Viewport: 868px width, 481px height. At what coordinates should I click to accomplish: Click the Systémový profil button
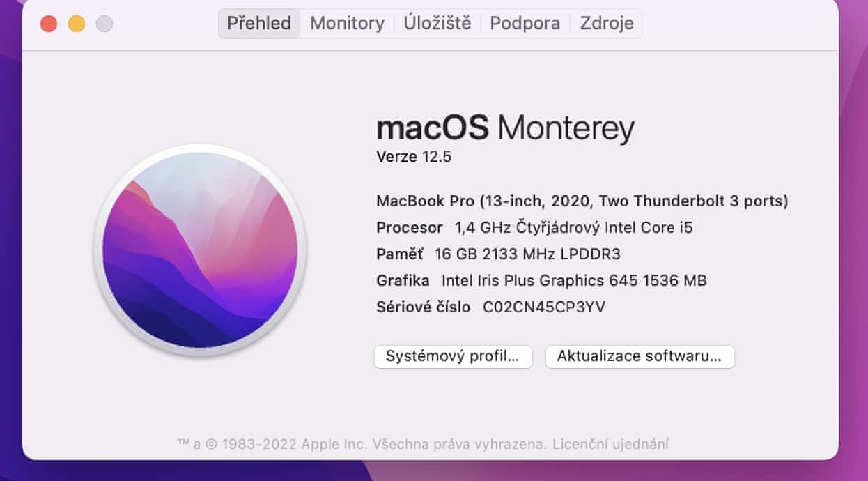point(453,356)
